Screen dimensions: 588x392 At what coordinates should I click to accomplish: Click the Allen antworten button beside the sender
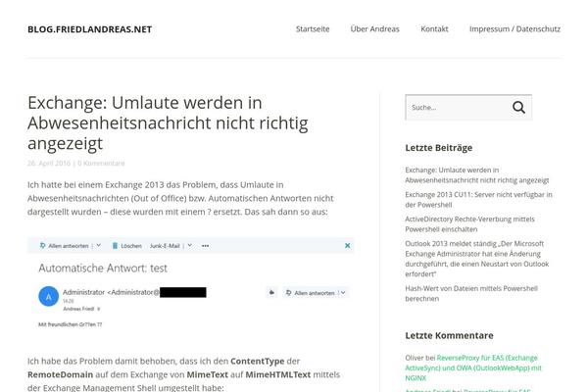[316, 293]
